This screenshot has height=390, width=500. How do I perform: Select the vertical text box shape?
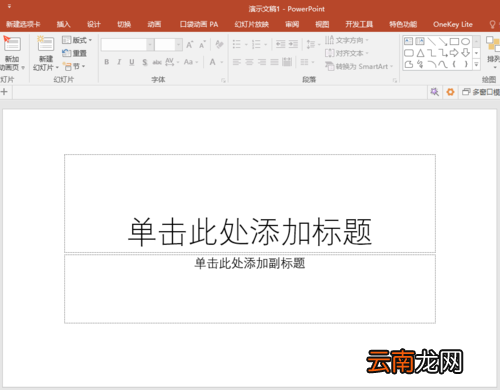tap(420, 41)
